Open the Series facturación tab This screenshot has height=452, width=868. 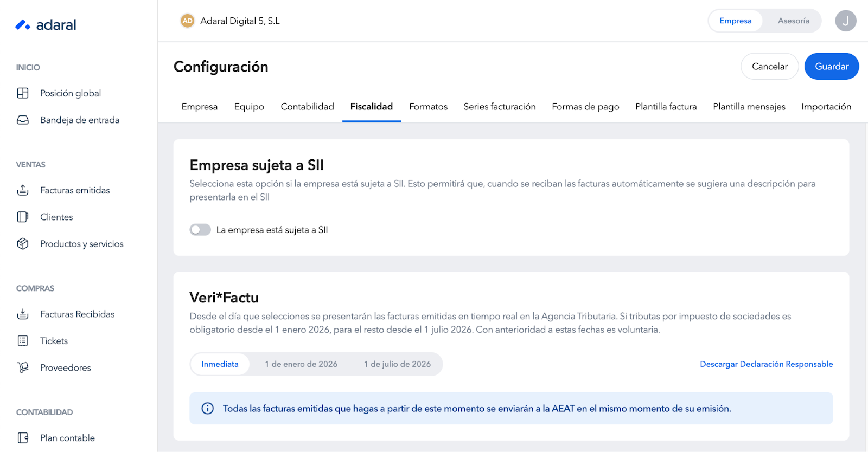[x=500, y=107]
